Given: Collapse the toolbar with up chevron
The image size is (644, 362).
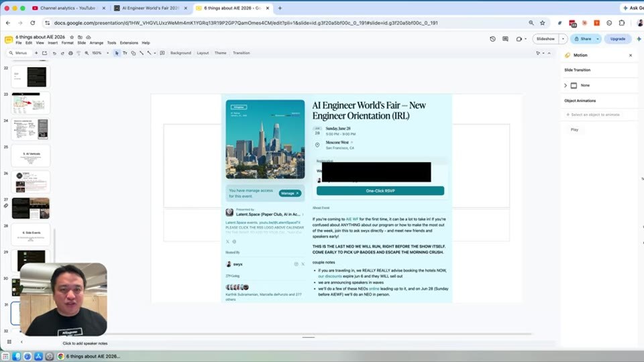Looking at the screenshot, I should 549,53.
